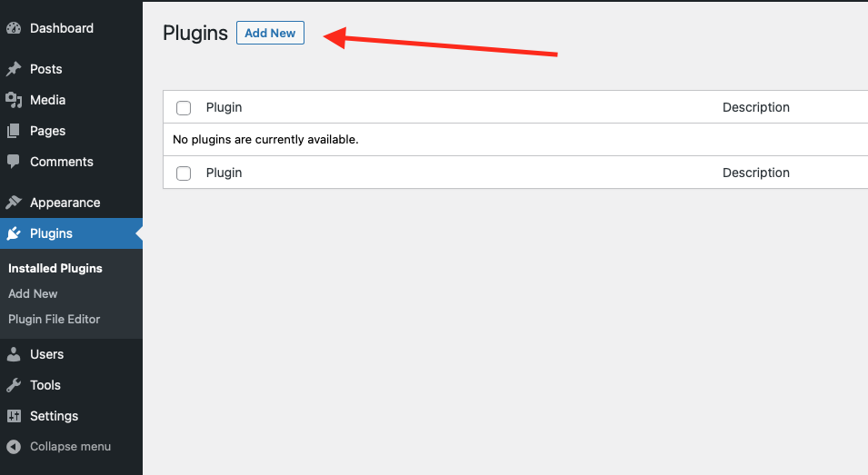Click the Users person icon
The width and height of the screenshot is (868, 475).
[x=14, y=354]
